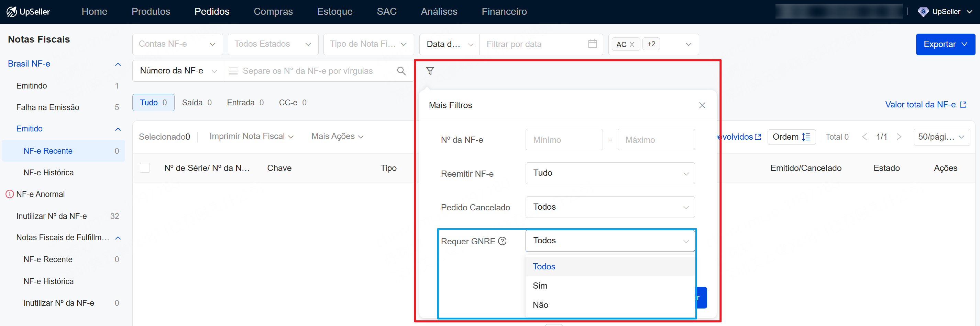Image resolution: width=980 pixels, height=326 pixels.
Task: Open the Reemitir NF-e dropdown
Action: click(609, 173)
